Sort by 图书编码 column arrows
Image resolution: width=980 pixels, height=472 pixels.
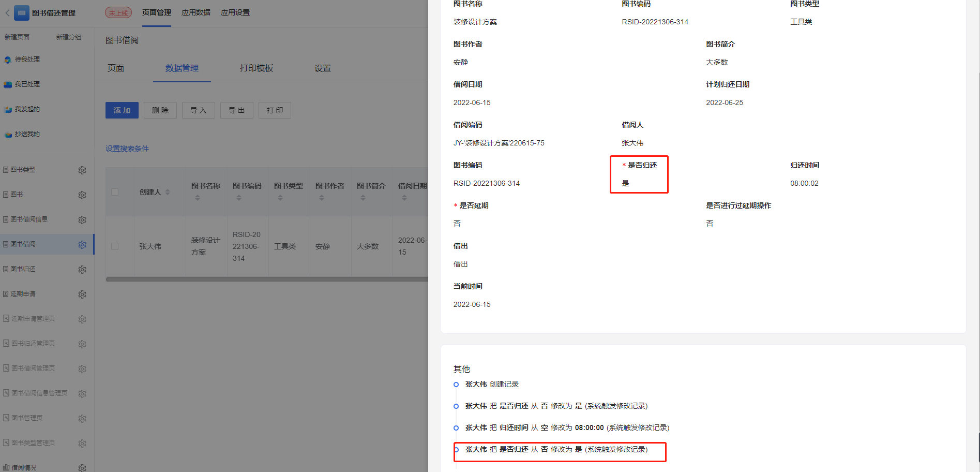click(x=239, y=198)
